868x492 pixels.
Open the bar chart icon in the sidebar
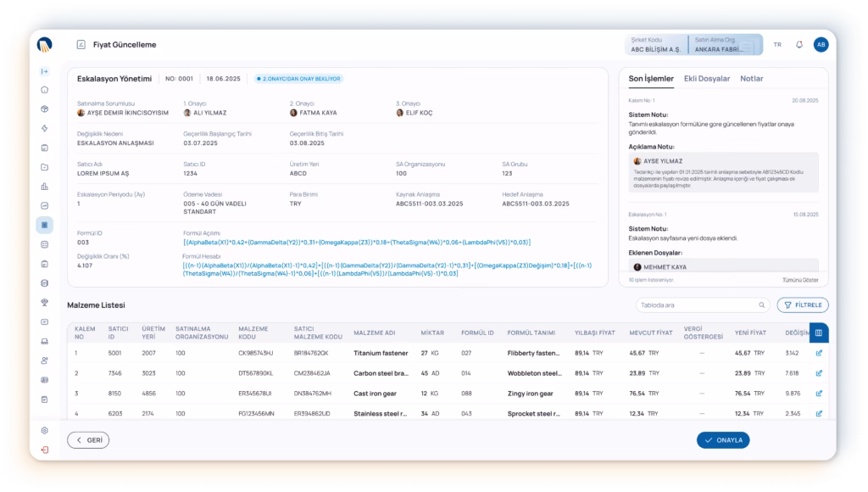point(45,186)
